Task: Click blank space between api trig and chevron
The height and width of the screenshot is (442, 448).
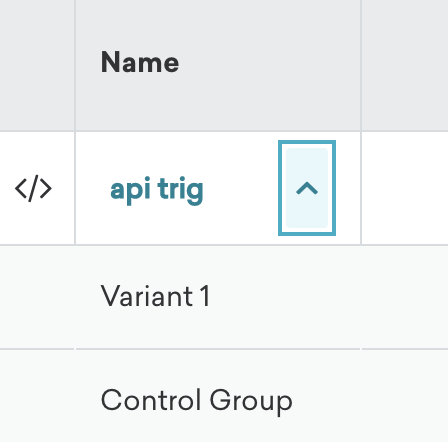Action: tap(241, 189)
